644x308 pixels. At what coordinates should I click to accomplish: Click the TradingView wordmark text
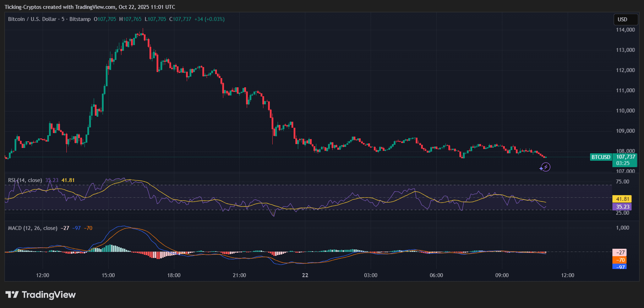pyautogui.click(x=49, y=295)
